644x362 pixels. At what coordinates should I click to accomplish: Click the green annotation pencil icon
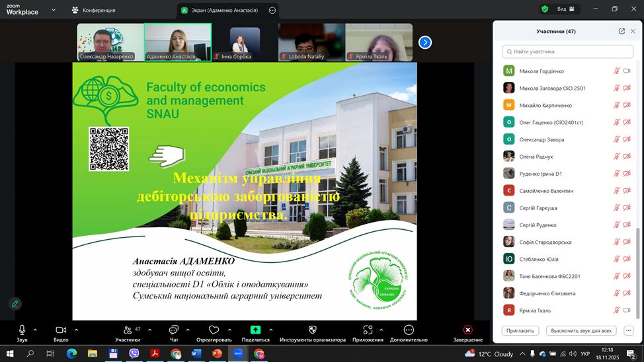click(15, 304)
